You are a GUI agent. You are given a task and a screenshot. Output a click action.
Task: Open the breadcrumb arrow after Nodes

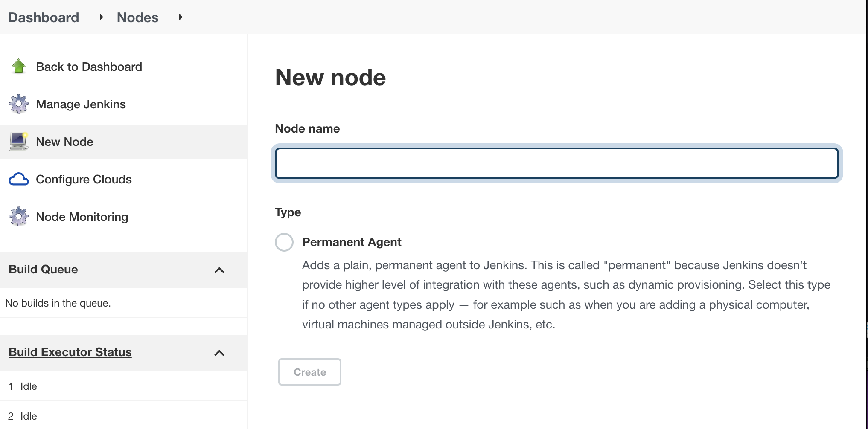180,17
